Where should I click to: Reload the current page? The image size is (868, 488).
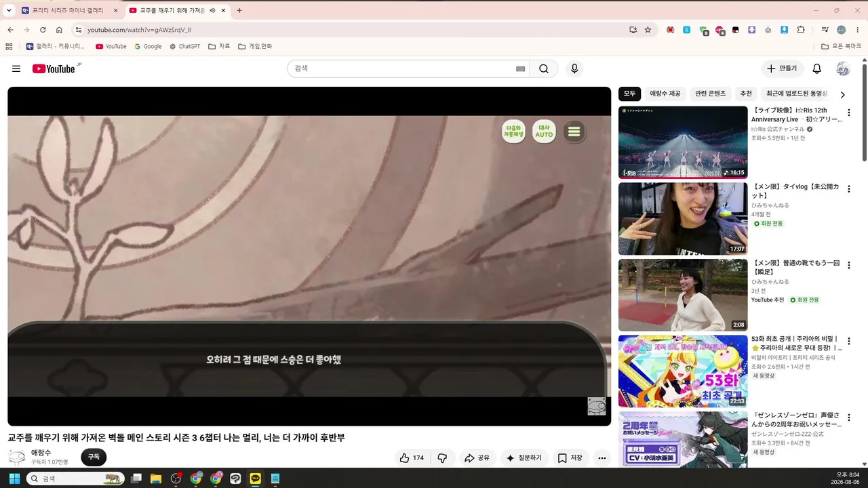point(43,30)
